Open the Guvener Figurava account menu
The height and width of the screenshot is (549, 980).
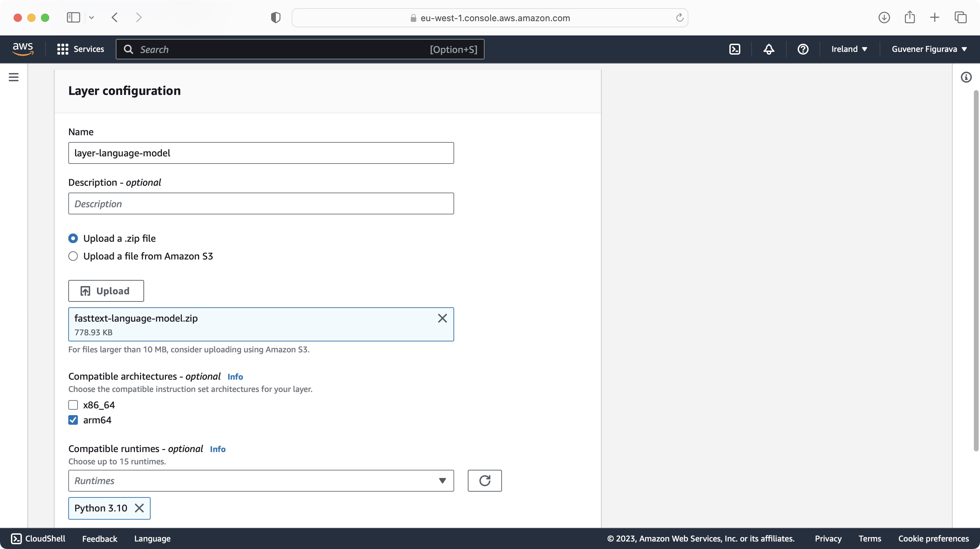click(x=929, y=49)
